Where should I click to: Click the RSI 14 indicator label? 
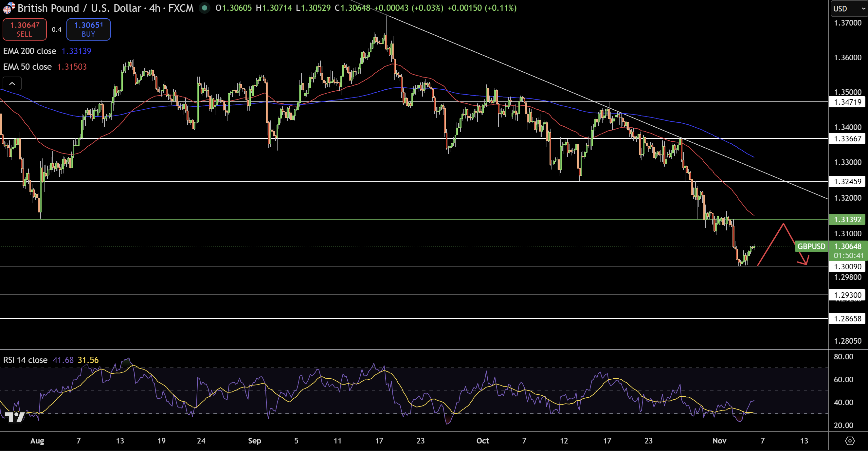(x=25, y=360)
